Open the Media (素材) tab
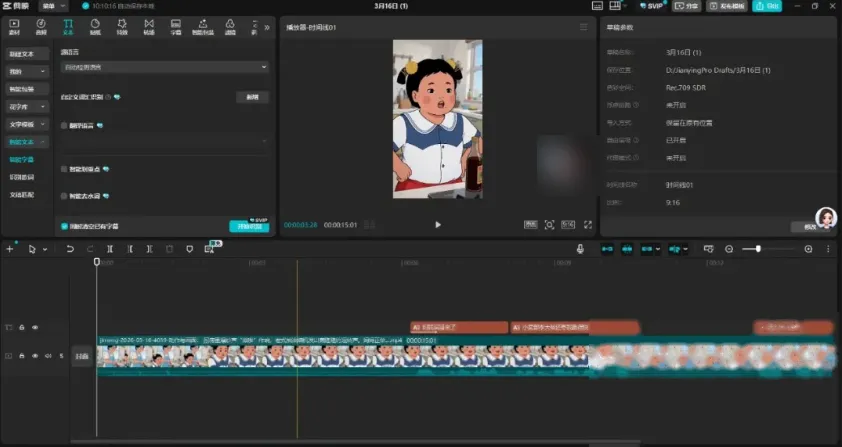842x447 pixels. coord(14,27)
